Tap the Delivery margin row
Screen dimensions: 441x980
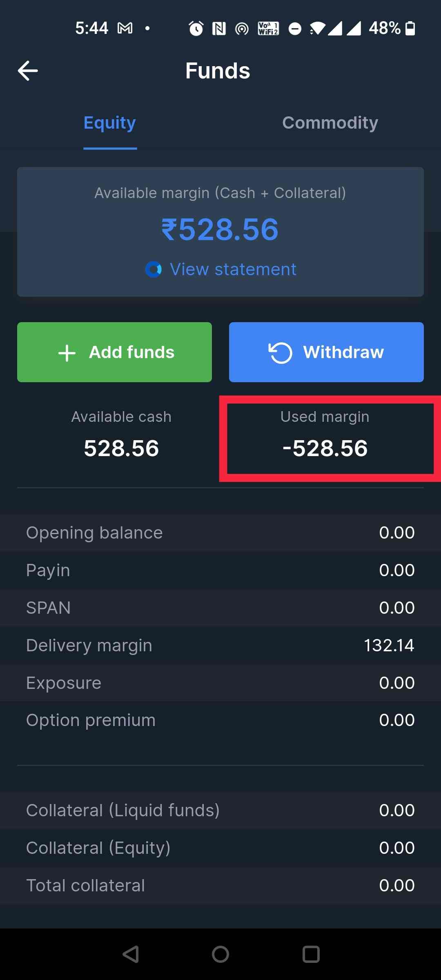tap(220, 645)
